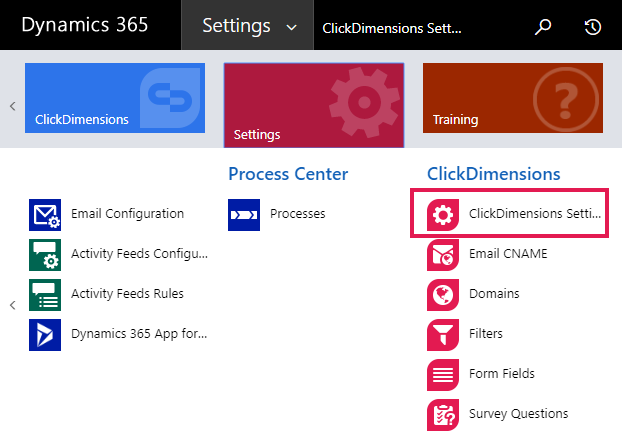This screenshot has width=622, height=441.
Task: Open the Form Fields link
Action: click(x=501, y=374)
